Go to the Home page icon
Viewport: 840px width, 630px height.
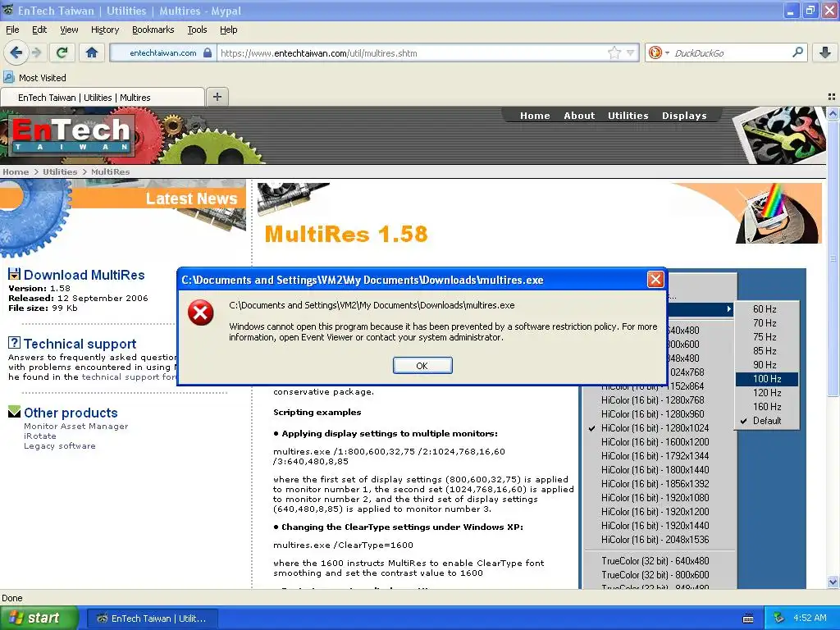pos(92,52)
